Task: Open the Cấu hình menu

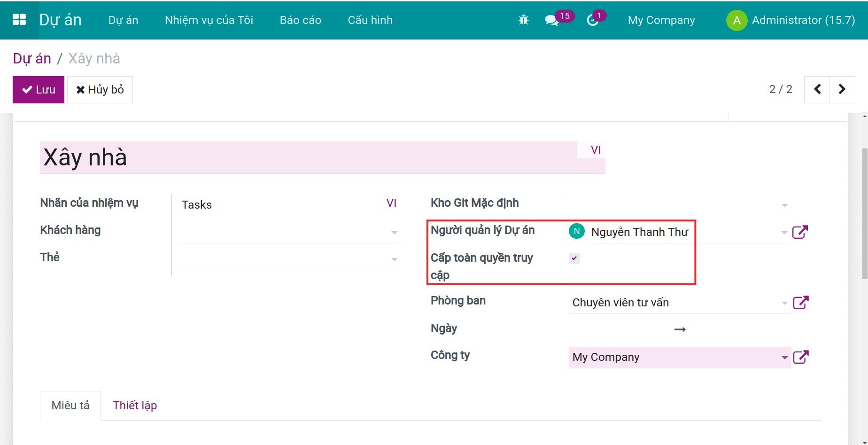Action: [x=370, y=20]
